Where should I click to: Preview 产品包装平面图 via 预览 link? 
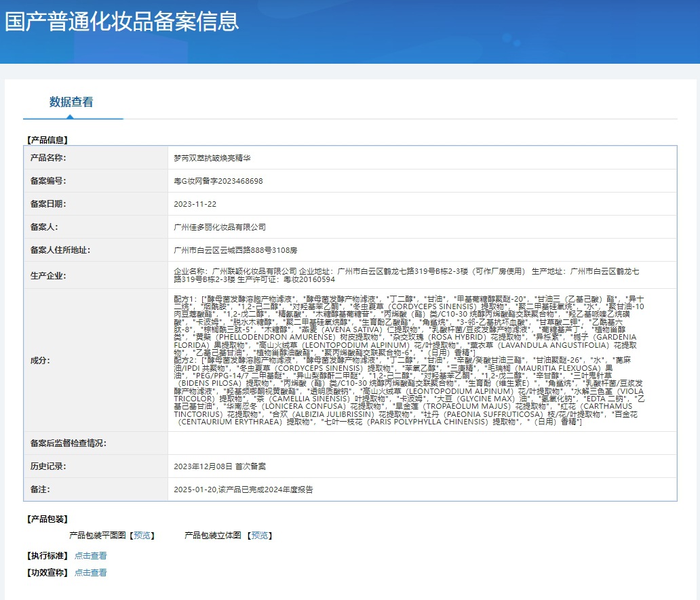click(x=142, y=536)
